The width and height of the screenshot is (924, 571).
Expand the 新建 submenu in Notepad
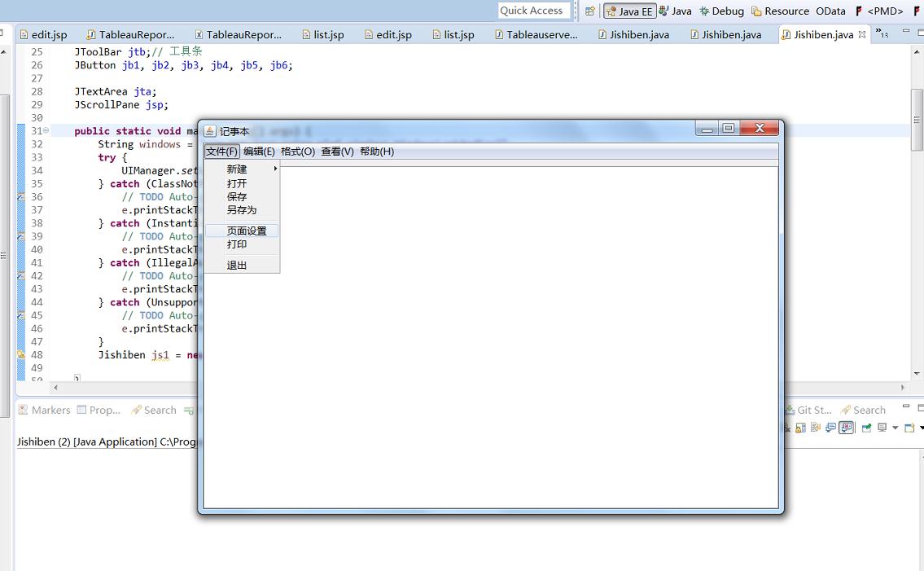(x=235, y=169)
